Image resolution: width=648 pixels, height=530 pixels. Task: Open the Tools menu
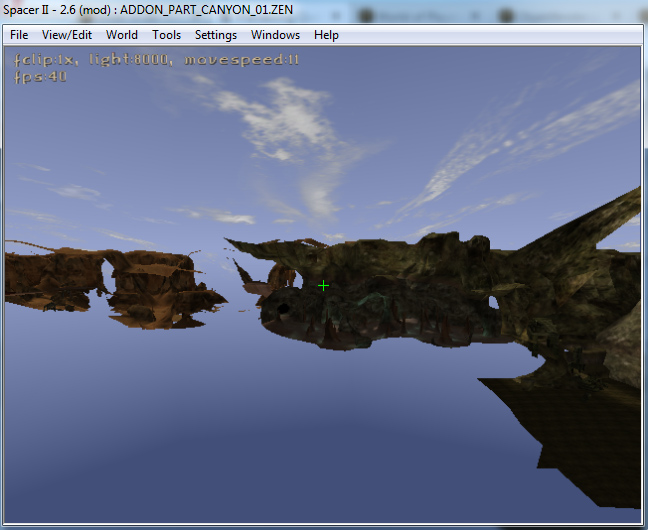[x=166, y=35]
